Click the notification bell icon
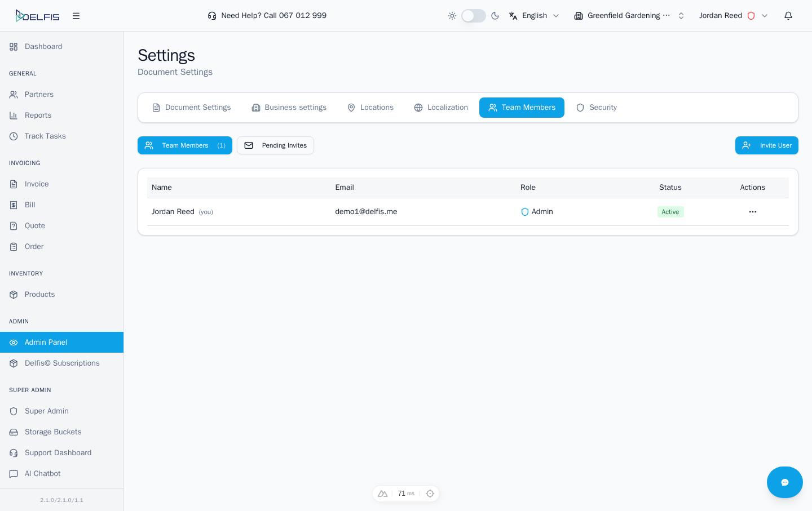 788,16
